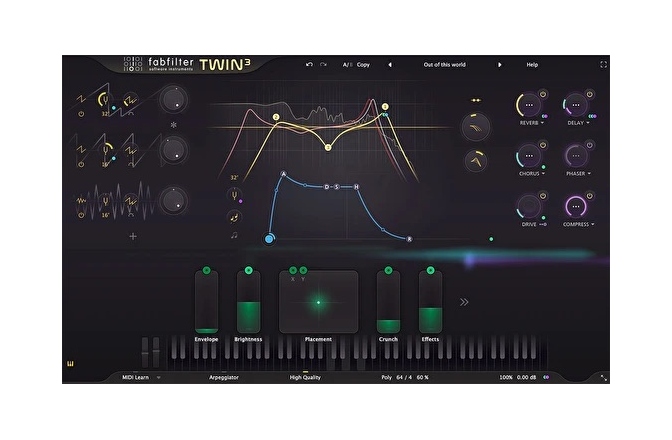Open the Arpeggiator panel
Image resolution: width=672 pixels, height=440 pixels.
tap(224, 377)
